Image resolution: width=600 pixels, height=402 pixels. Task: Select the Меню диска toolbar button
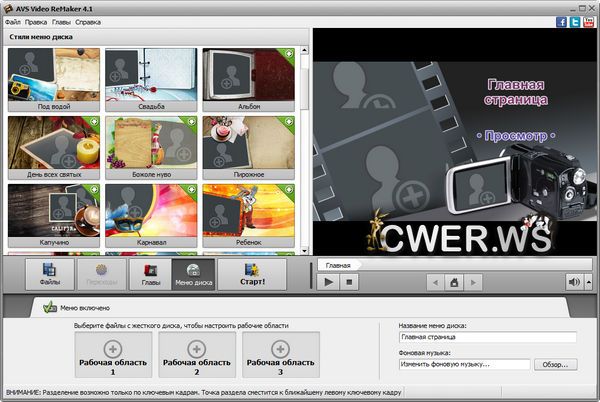(193, 274)
